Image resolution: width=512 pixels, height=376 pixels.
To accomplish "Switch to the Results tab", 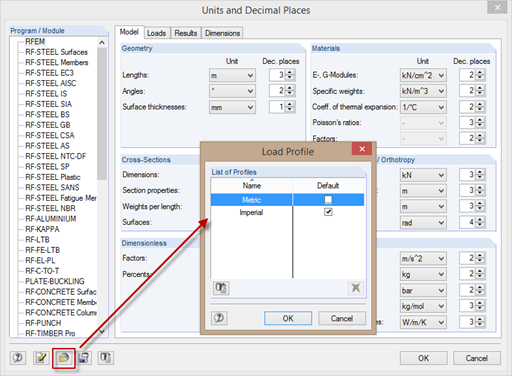I will tap(186, 33).
